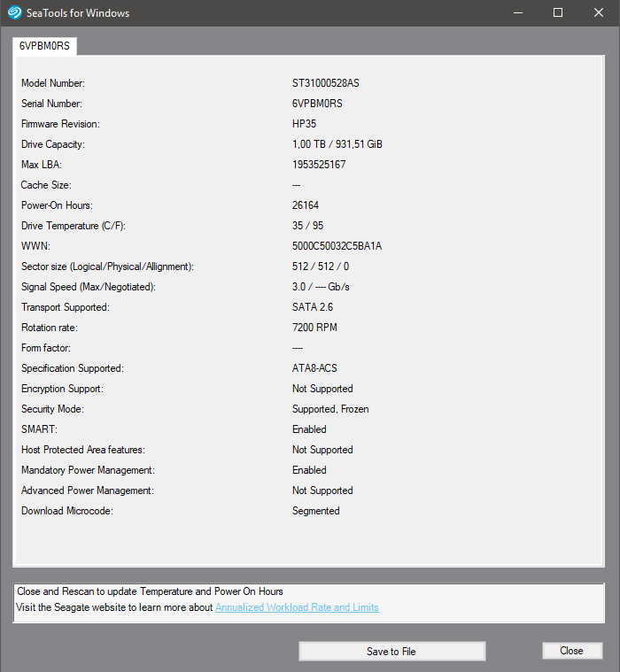The height and width of the screenshot is (672, 620).
Task: Click the Close button at bottom right
Action: [x=572, y=651]
